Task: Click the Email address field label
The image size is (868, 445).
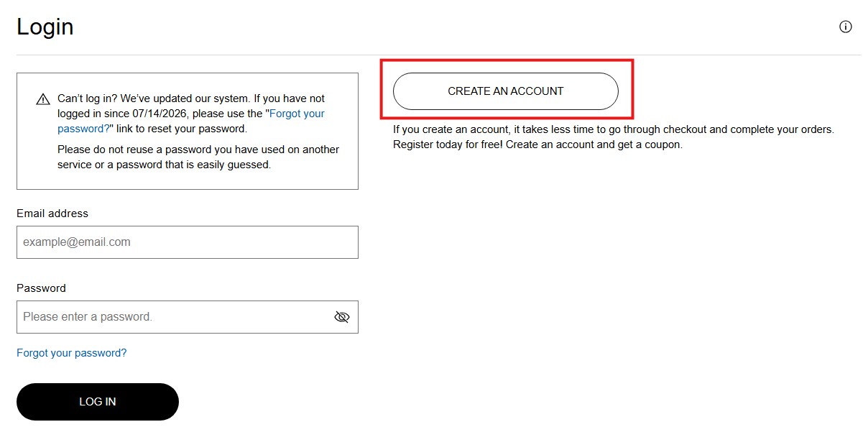Action: point(52,214)
